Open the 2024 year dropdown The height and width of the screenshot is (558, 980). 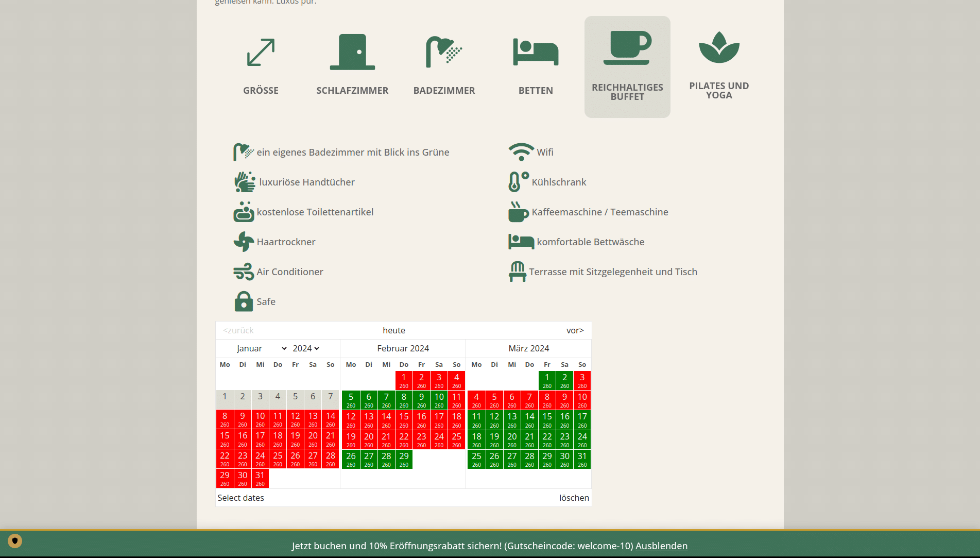click(x=306, y=348)
